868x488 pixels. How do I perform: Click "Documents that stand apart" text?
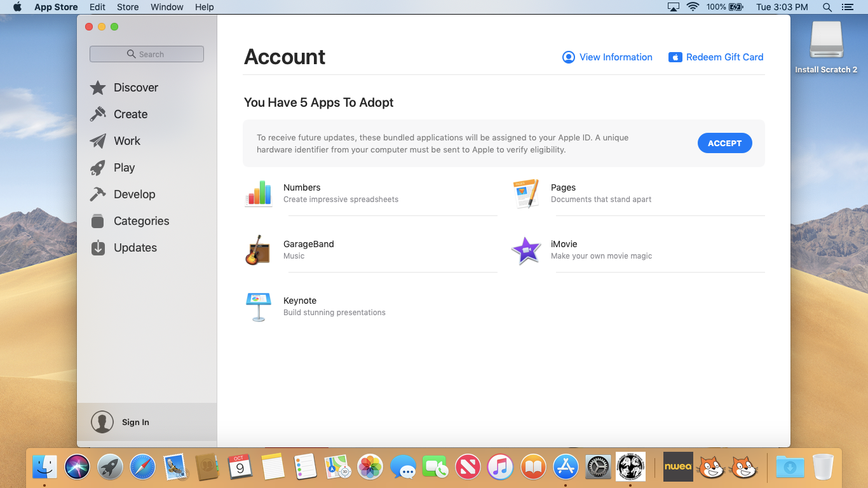pyautogui.click(x=601, y=200)
